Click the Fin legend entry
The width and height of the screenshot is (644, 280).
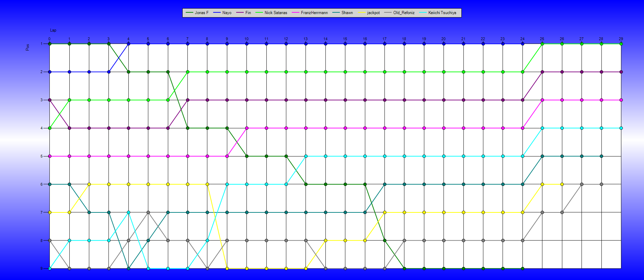pyautogui.click(x=244, y=13)
